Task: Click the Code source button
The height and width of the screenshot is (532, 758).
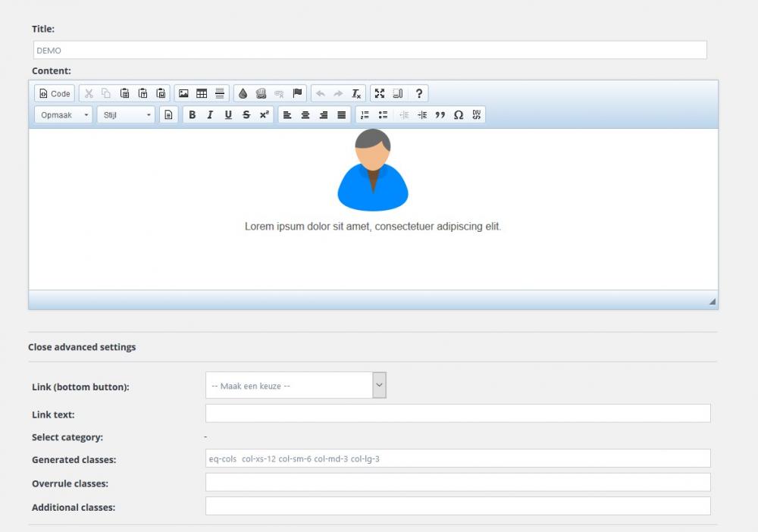Action: tap(55, 94)
